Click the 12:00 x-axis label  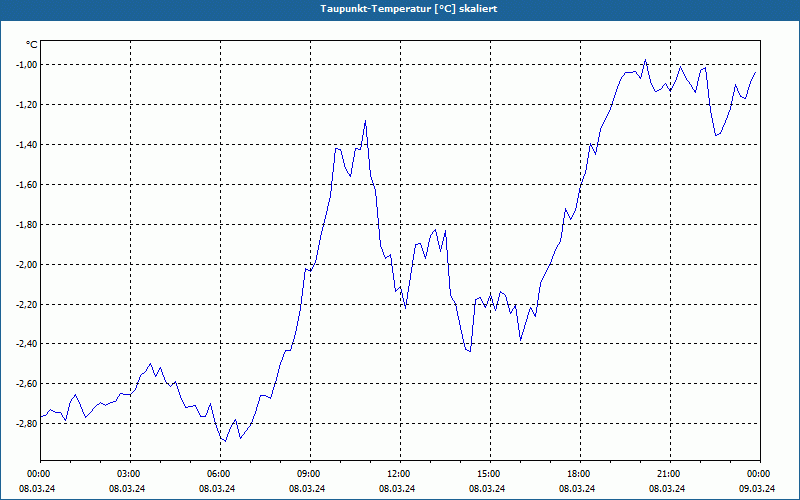click(x=398, y=474)
